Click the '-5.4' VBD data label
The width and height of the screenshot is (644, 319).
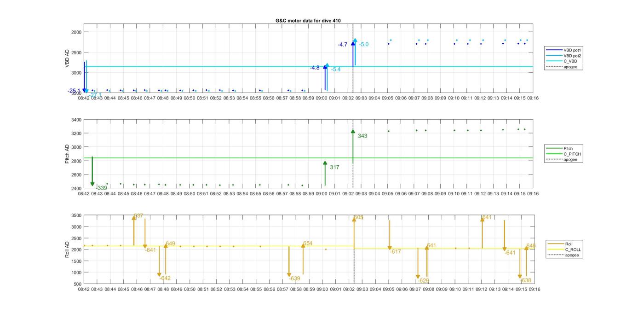[336, 70]
